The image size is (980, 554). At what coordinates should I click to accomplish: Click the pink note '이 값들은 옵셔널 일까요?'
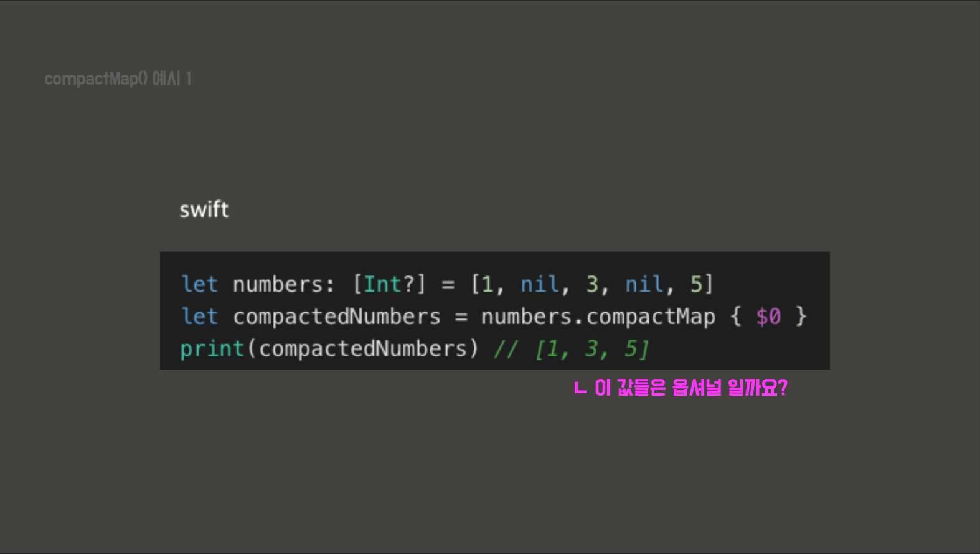(x=681, y=388)
